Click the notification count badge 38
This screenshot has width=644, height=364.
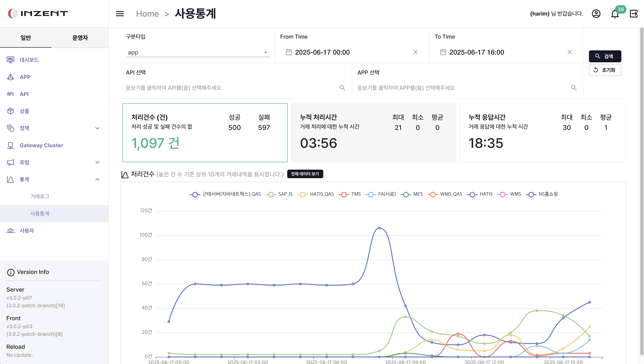[621, 9]
